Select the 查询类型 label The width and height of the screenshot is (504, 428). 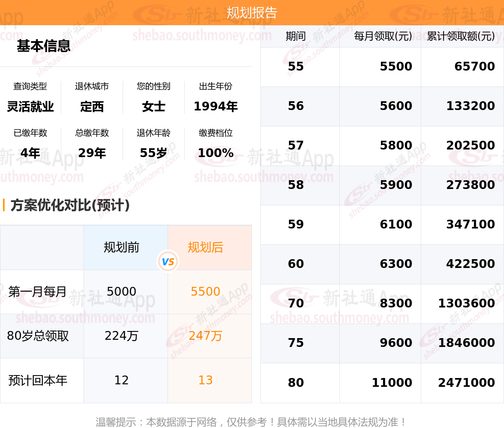pyautogui.click(x=30, y=86)
